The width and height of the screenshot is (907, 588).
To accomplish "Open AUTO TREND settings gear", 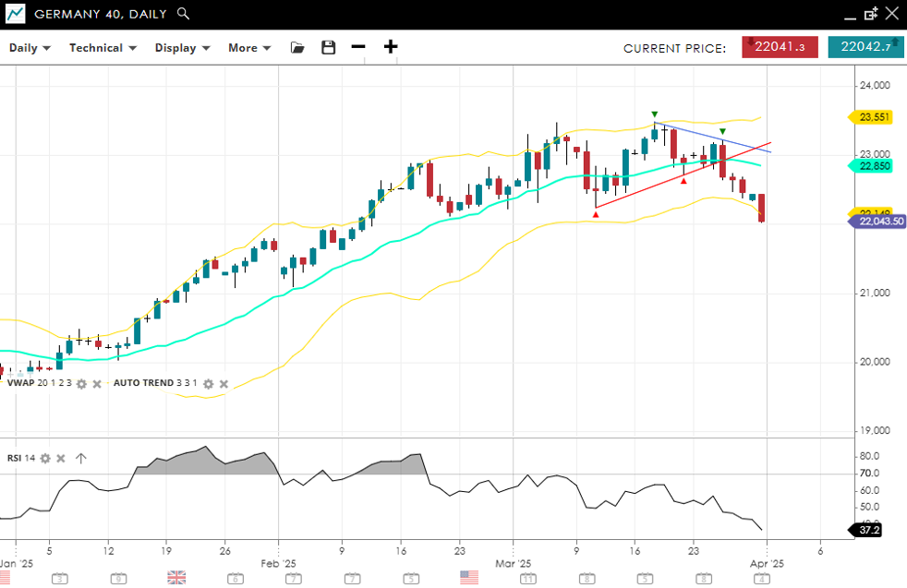I will click(209, 383).
